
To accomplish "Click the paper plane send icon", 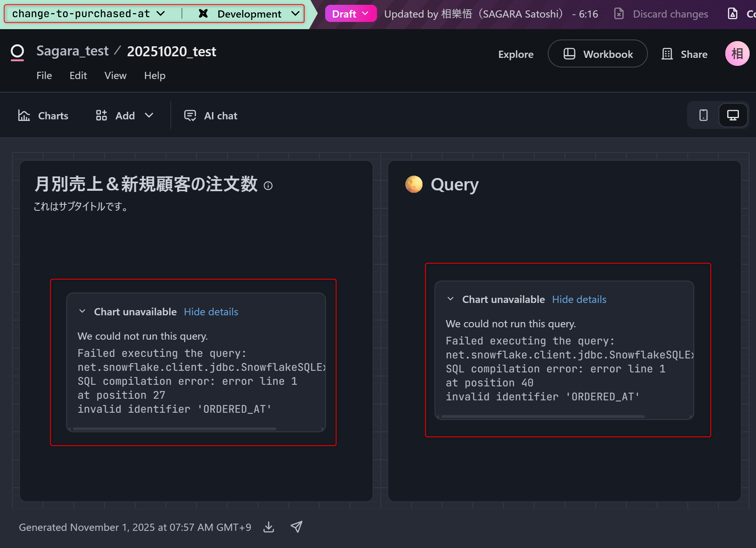I will click(296, 527).
